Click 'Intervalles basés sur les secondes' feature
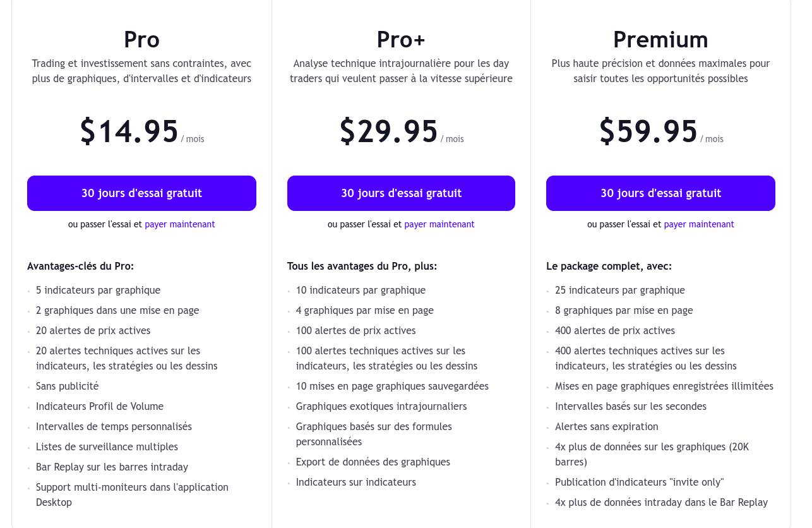The image size is (812, 528). tap(631, 406)
